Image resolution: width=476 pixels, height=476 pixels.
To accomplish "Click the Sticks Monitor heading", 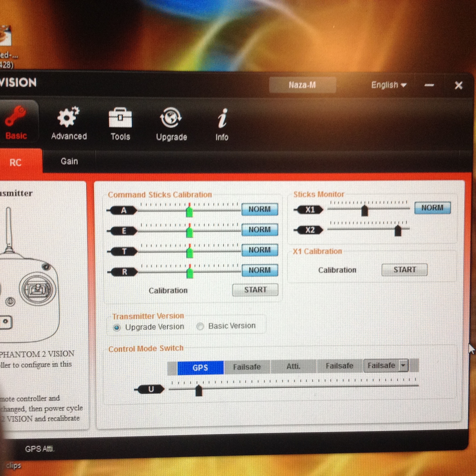I will pyautogui.click(x=319, y=194).
